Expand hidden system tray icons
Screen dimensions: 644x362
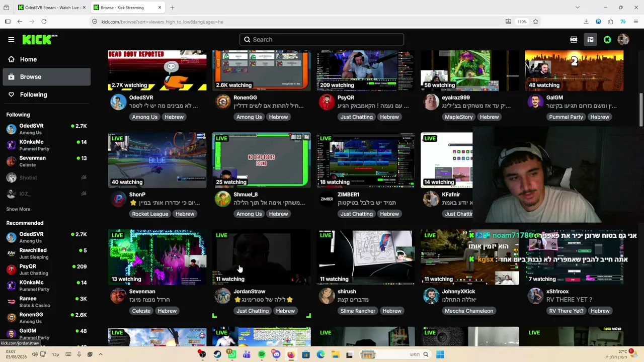[101, 354]
